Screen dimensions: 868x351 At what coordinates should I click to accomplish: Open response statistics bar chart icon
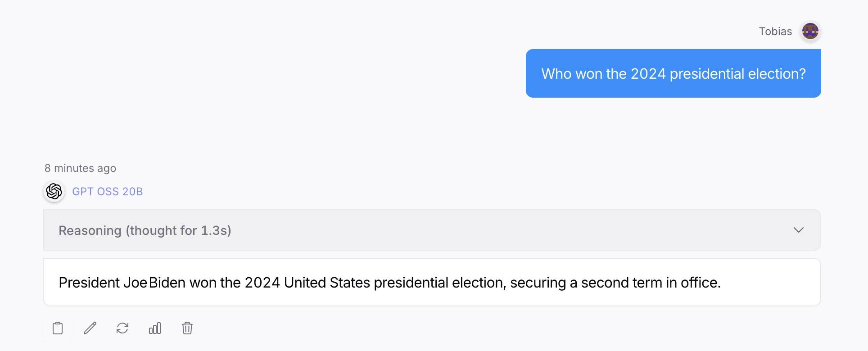click(x=155, y=328)
